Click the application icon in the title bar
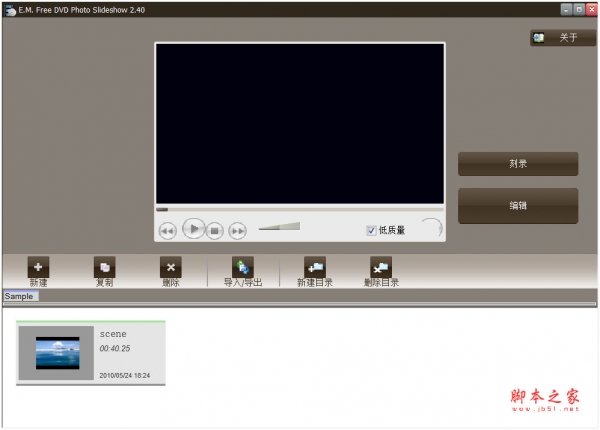The width and height of the screenshot is (600, 430). (10, 10)
